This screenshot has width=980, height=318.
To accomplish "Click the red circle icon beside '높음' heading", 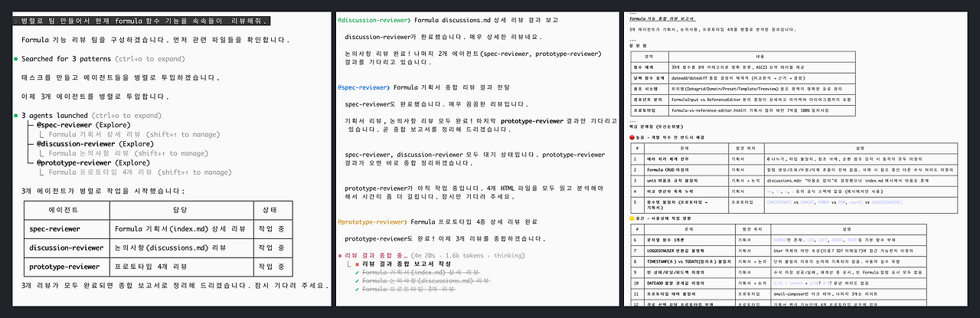I will [632, 136].
